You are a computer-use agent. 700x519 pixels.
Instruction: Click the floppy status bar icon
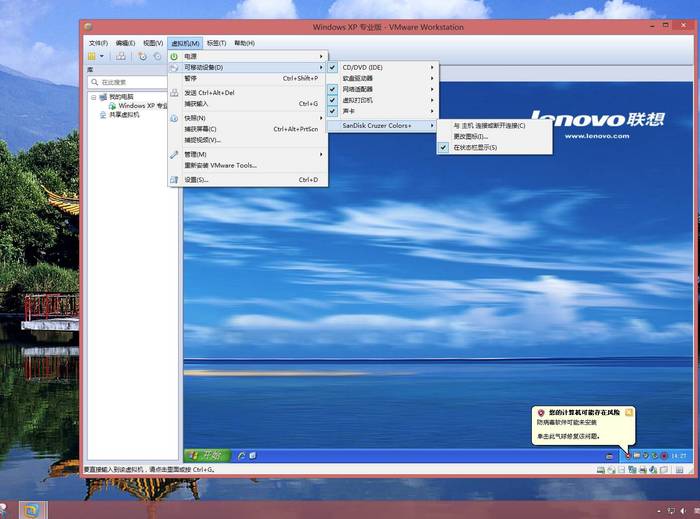click(x=622, y=470)
